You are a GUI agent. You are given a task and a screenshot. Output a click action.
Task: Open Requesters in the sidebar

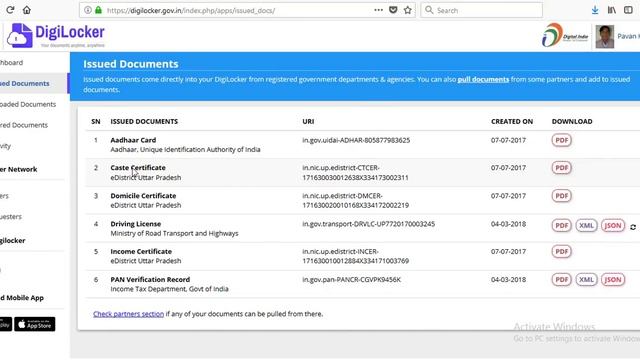(11, 216)
